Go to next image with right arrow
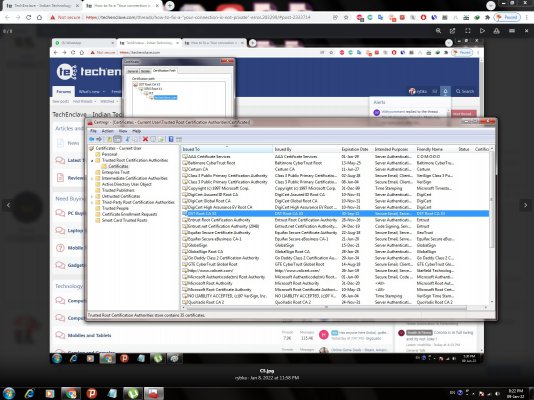The width and height of the screenshot is (534, 400). pos(525,205)
